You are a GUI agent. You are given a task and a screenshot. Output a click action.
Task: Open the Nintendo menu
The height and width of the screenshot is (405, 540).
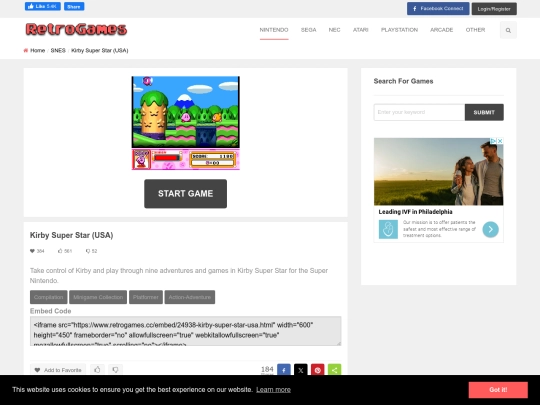click(274, 30)
